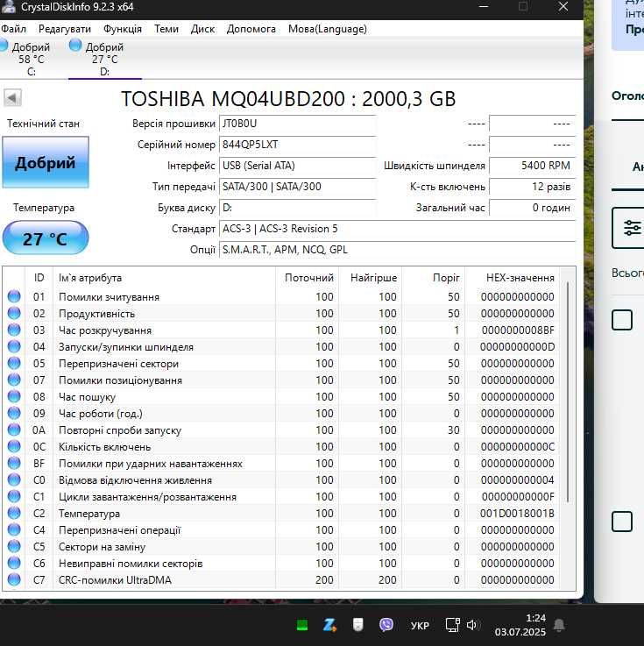Click status orb of attribute 07
Viewport: 644px width, 646px height.
pos(14,380)
